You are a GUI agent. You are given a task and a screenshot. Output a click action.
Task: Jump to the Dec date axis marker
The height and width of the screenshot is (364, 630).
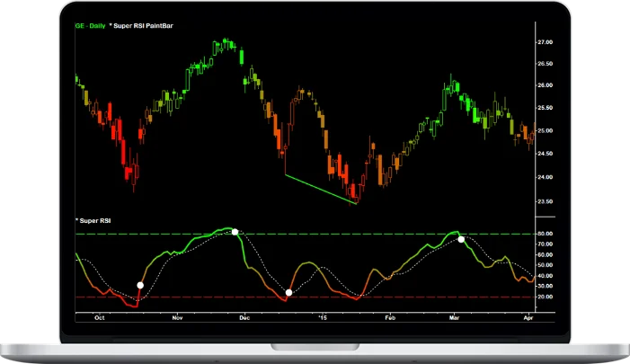tap(246, 318)
